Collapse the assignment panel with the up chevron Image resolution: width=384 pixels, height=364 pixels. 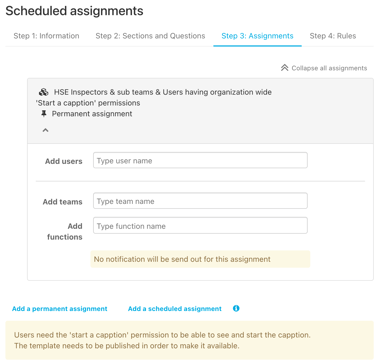(45, 130)
